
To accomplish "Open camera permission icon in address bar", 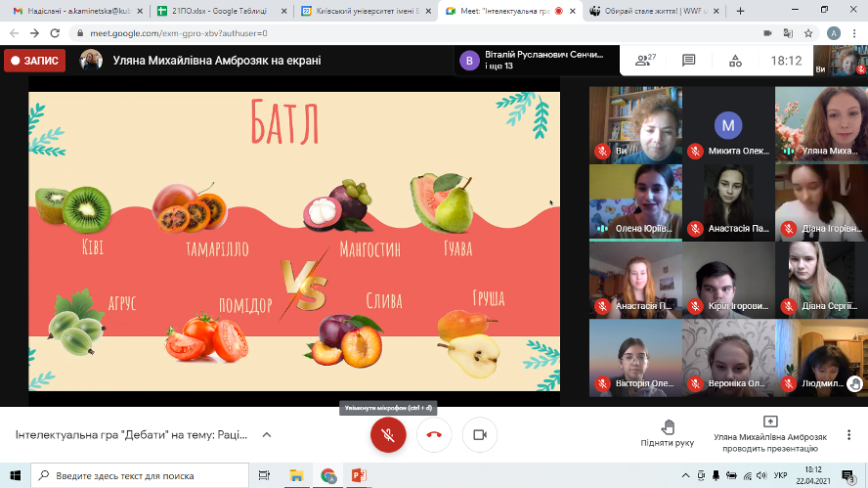I will coord(767,33).
